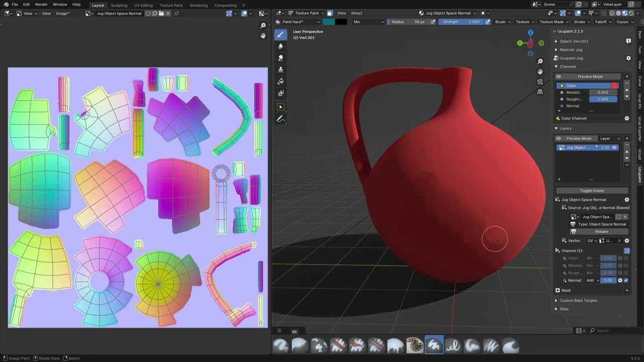Click the Object Vert.001 info icon

(x=628, y=41)
